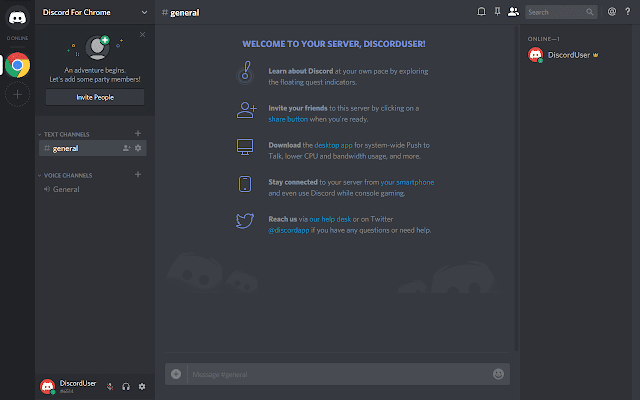This screenshot has width=640, height=400.
Task: Open the your smartphone link
Action: click(407, 182)
